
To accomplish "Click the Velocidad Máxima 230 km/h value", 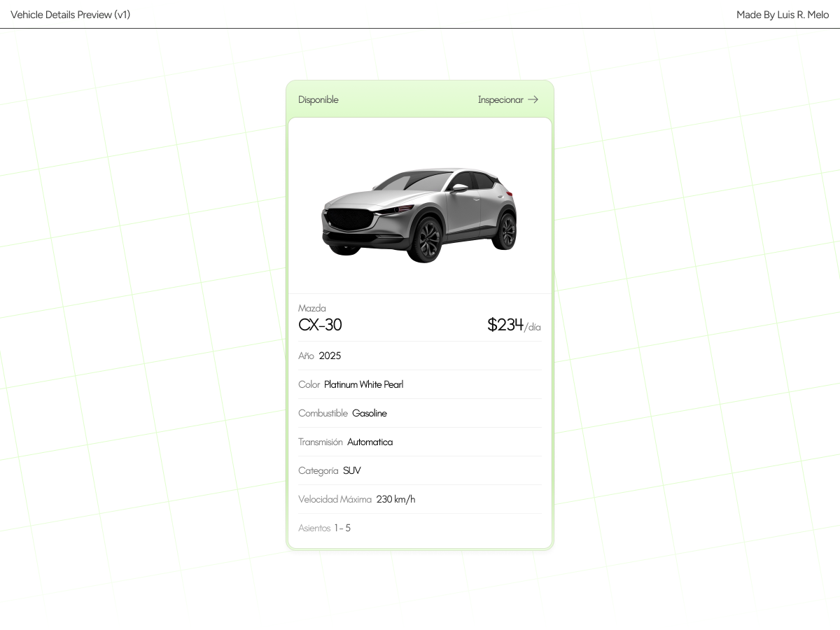I will tap(395, 499).
